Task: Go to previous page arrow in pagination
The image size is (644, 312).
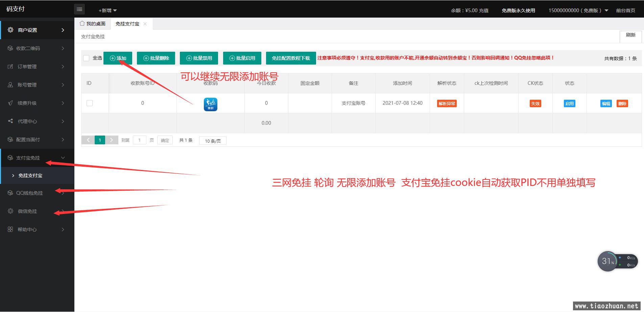Action: coord(88,140)
